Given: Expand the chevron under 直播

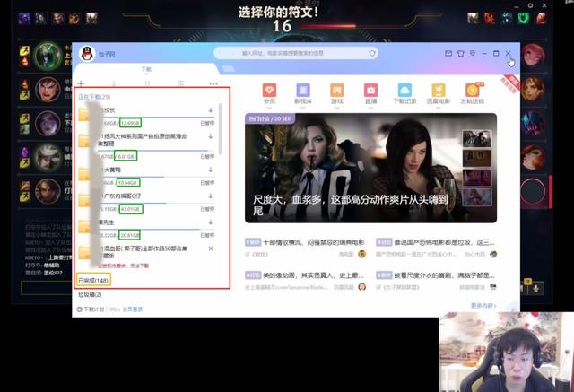Looking at the screenshot, I should pos(370,108).
